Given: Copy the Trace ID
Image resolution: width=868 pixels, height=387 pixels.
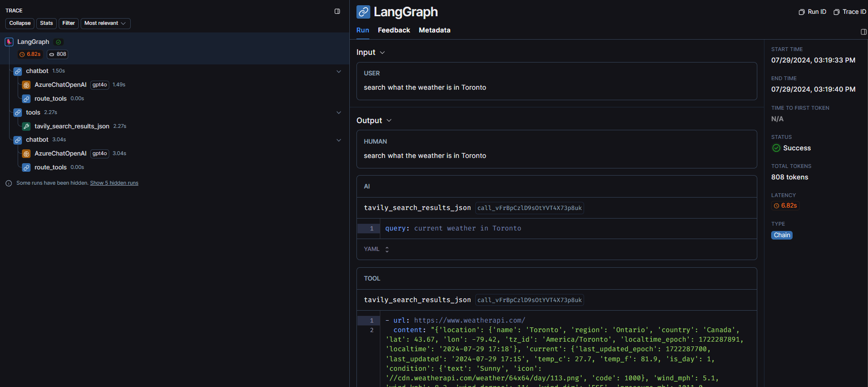Looking at the screenshot, I should [x=849, y=12].
